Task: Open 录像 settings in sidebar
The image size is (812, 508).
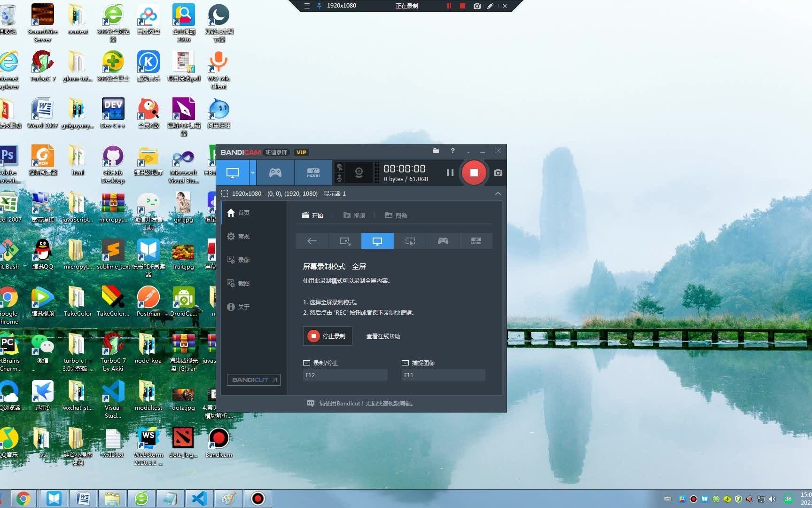Action: click(x=254, y=260)
